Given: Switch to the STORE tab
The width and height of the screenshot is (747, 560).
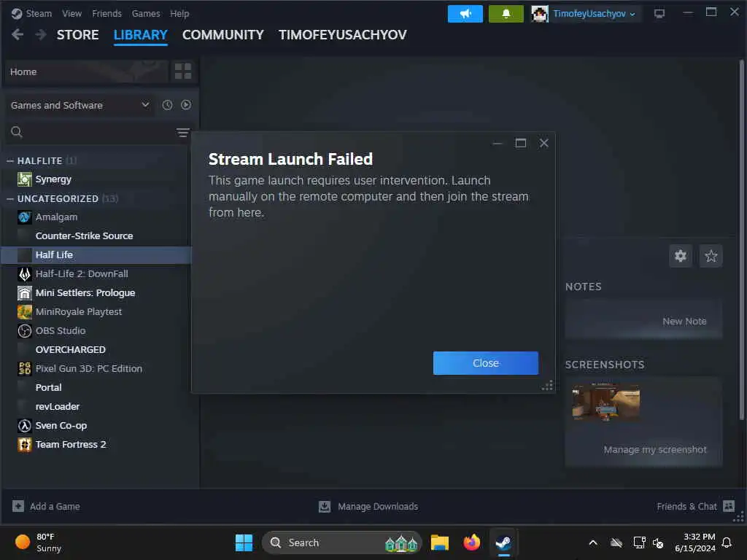Looking at the screenshot, I should coord(77,35).
